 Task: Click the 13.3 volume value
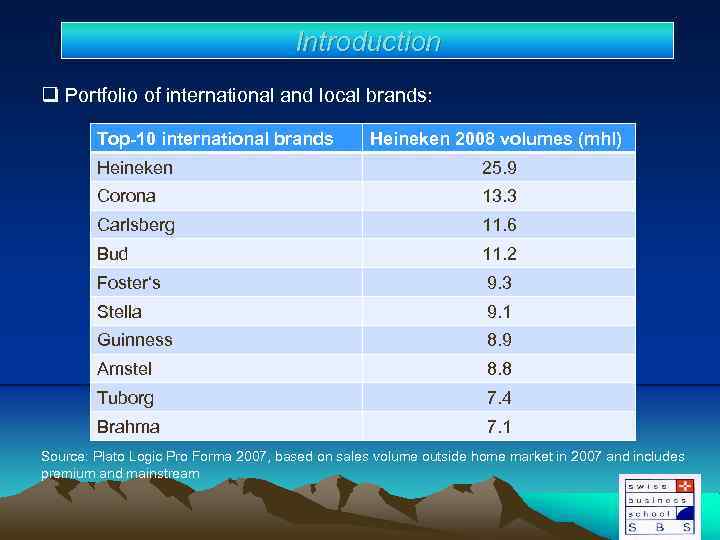point(499,196)
